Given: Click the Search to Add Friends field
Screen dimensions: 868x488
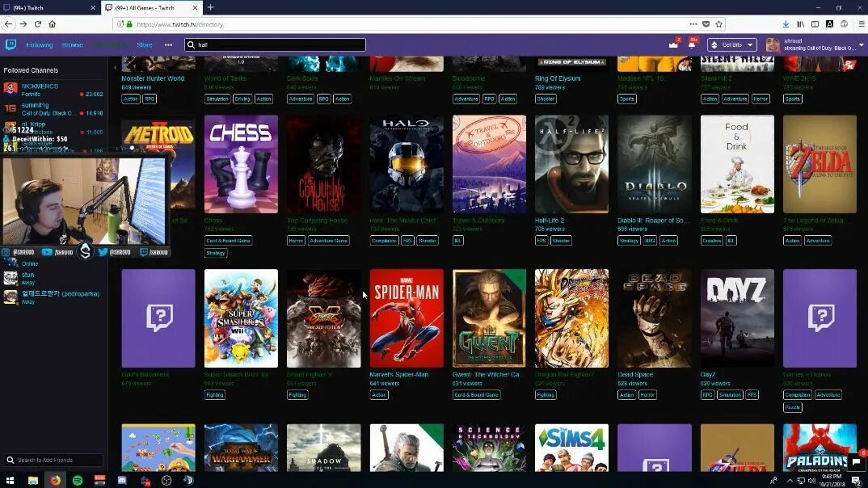Looking at the screenshot, I should (53, 460).
